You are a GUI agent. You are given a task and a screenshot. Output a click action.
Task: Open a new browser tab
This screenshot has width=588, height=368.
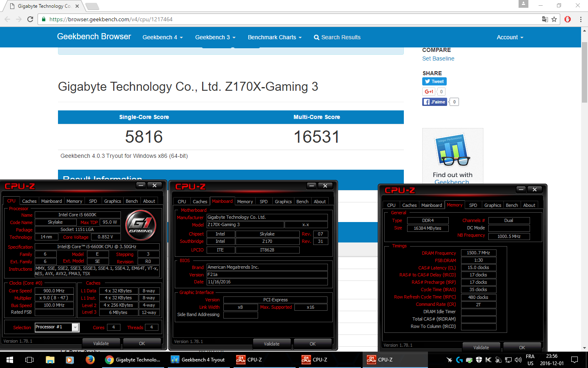coord(92,6)
